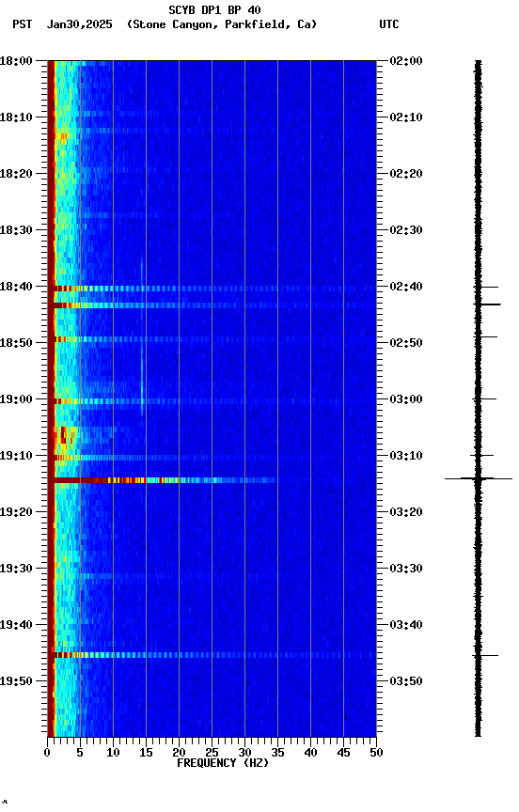Click the 18:00 PST time label

(x=16, y=61)
